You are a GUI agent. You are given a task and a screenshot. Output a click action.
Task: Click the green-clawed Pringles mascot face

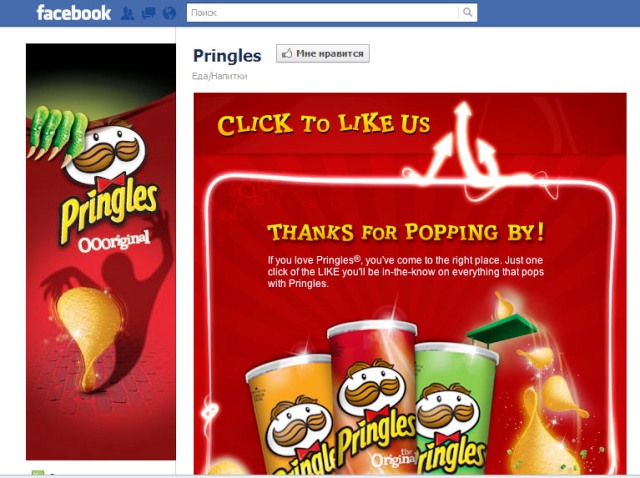106,153
